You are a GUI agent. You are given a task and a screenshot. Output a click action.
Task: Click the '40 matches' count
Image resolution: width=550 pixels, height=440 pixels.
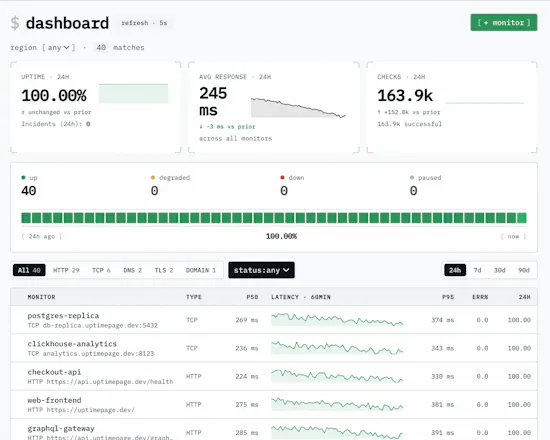tap(120, 47)
